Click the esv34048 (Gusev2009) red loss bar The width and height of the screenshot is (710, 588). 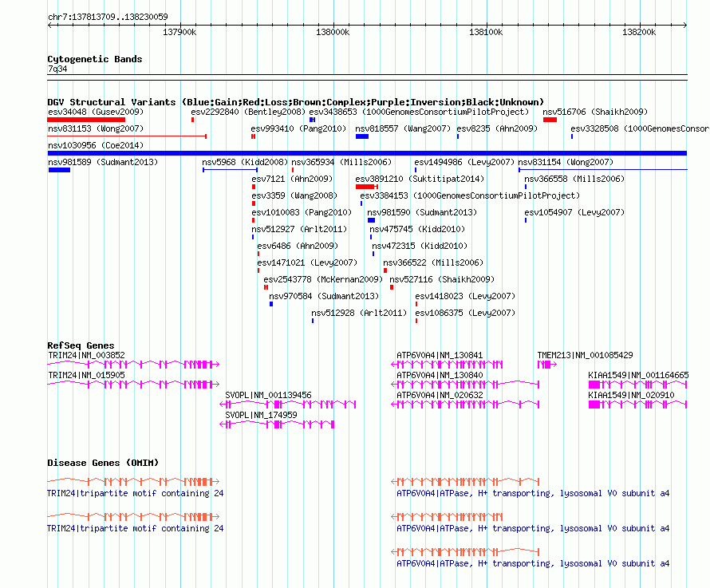(86, 120)
